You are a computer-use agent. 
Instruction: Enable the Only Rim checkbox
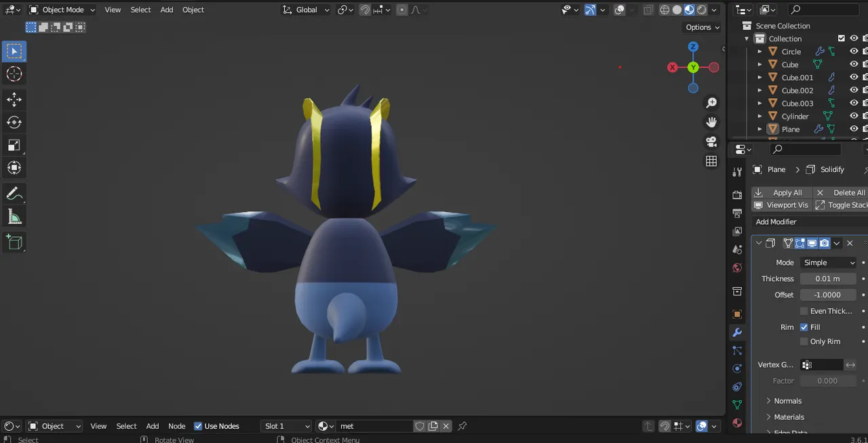click(x=804, y=341)
